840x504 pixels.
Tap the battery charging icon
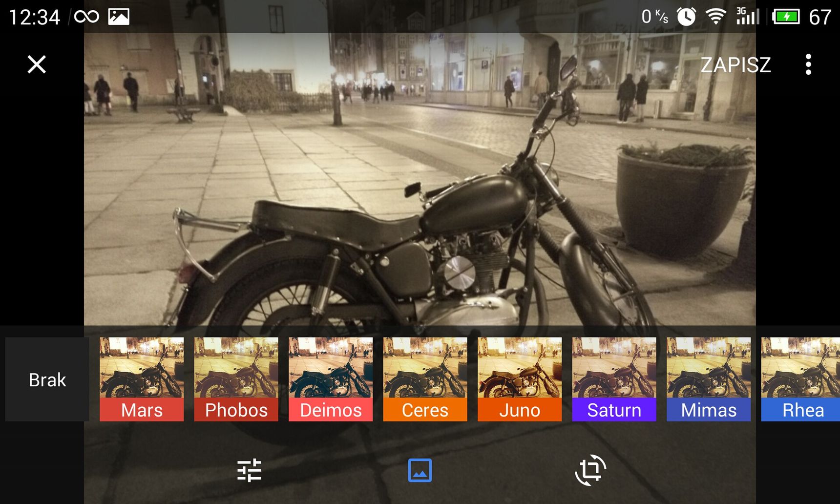click(786, 17)
